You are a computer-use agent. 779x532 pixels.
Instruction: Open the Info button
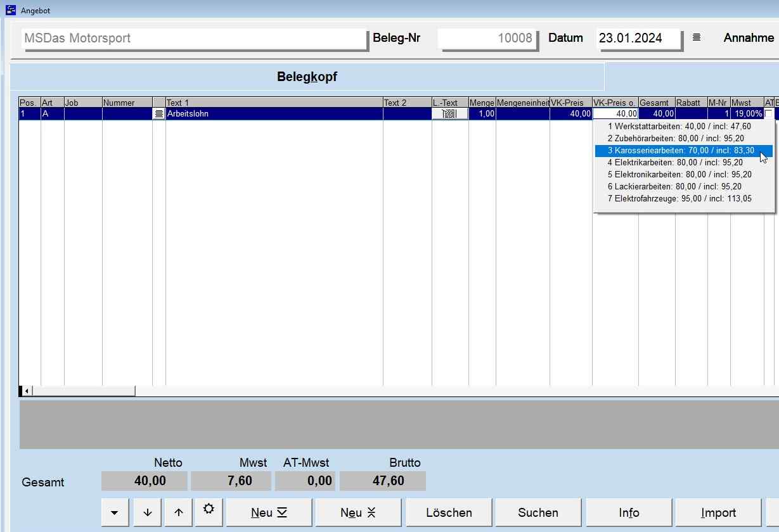[629, 512]
